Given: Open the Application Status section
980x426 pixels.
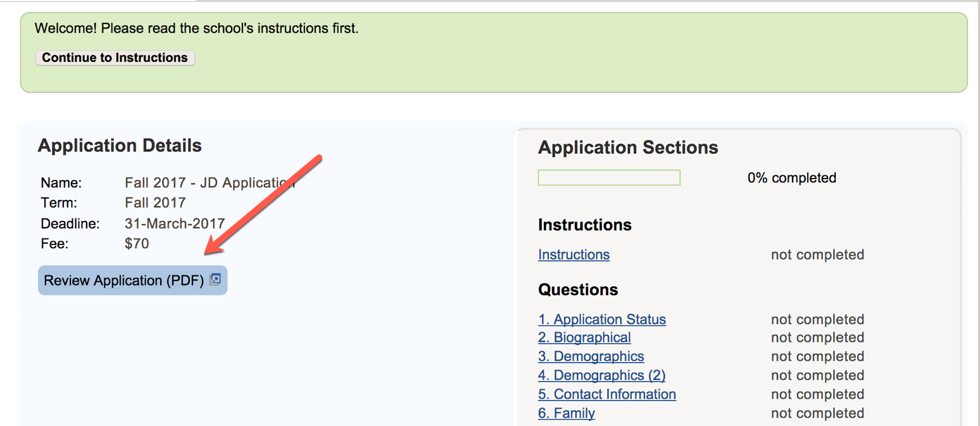Looking at the screenshot, I should pyautogui.click(x=601, y=319).
